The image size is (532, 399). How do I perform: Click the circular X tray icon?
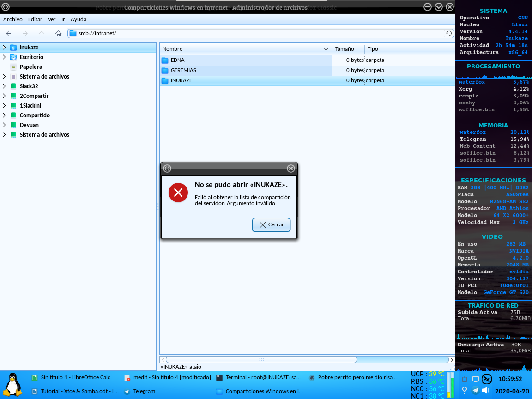coord(487,379)
